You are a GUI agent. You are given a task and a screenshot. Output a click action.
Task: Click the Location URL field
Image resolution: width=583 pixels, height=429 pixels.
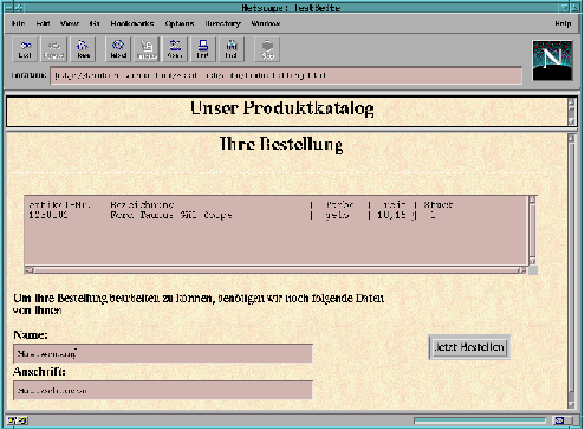pyautogui.click(x=286, y=76)
